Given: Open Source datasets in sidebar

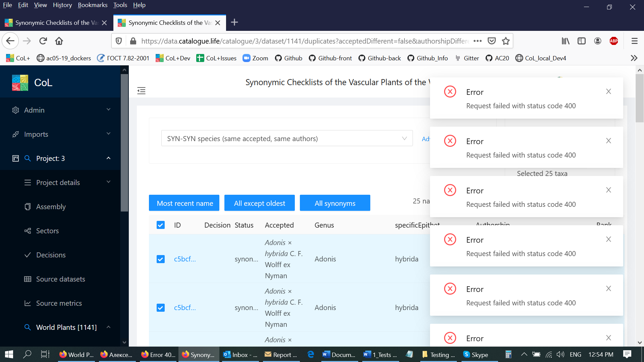Looking at the screenshot, I should (x=60, y=279).
